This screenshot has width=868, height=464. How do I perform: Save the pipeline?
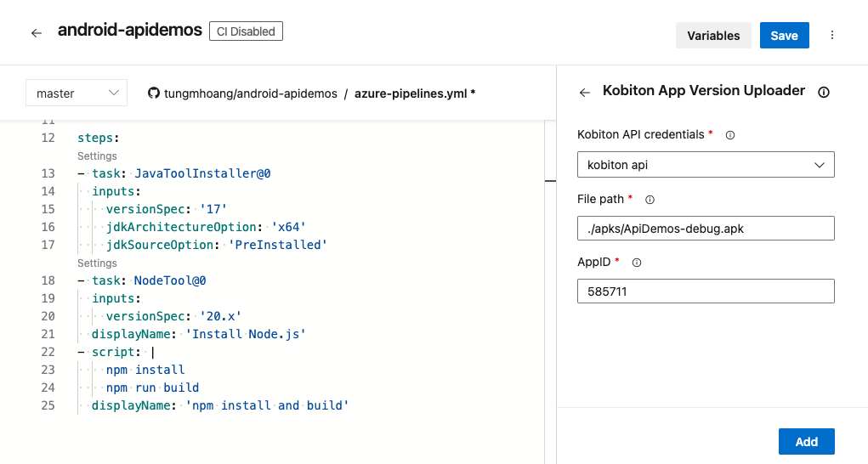tap(785, 36)
